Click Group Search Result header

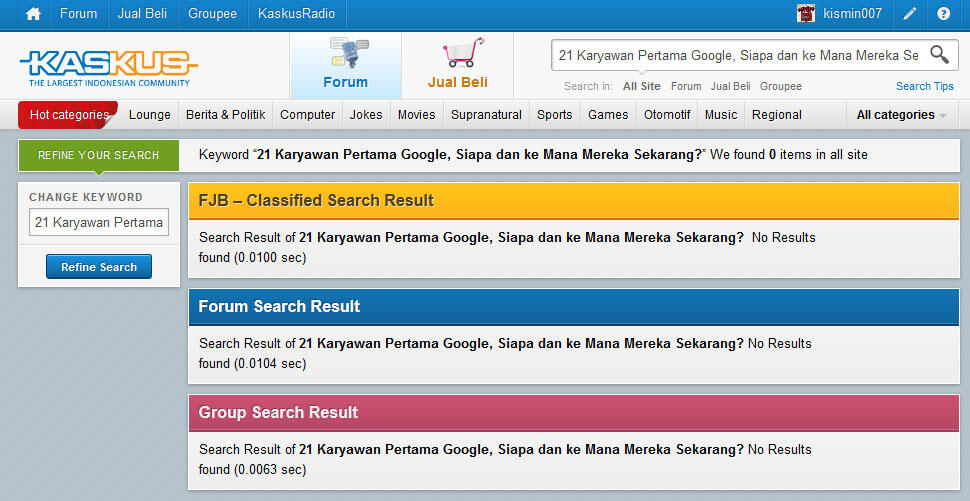coord(573,413)
